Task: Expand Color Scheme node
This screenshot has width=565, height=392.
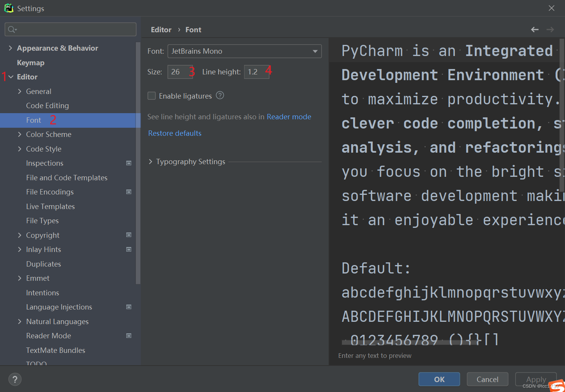Action: pyautogui.click(x=20, y=134)
